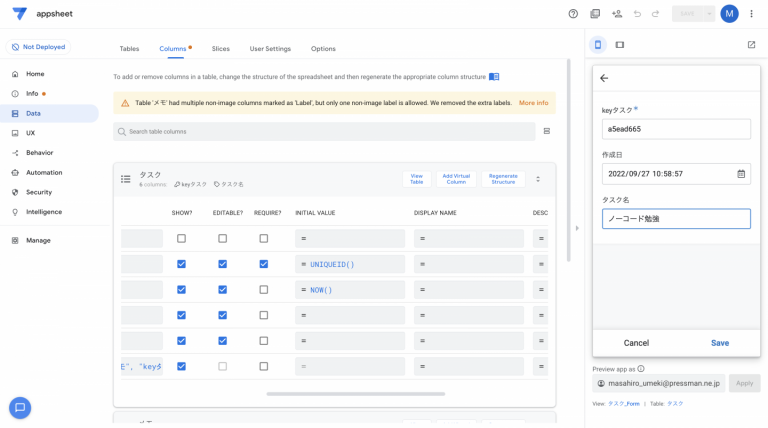
Task: Collapse the preview panel with side arrow
Action: tap(577, 228)
